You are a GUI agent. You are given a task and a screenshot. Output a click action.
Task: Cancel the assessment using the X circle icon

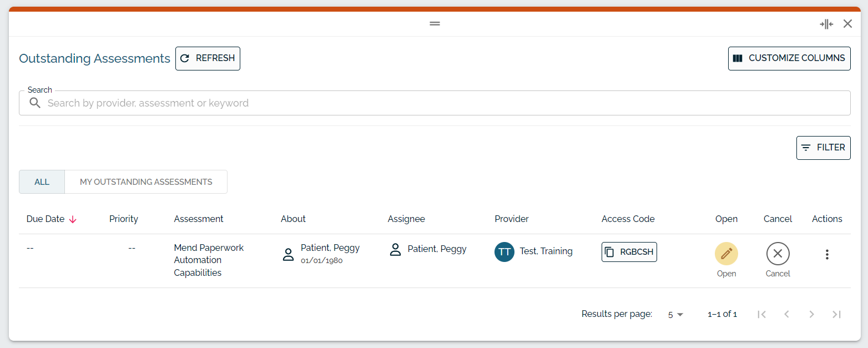[x=778, y=254]
